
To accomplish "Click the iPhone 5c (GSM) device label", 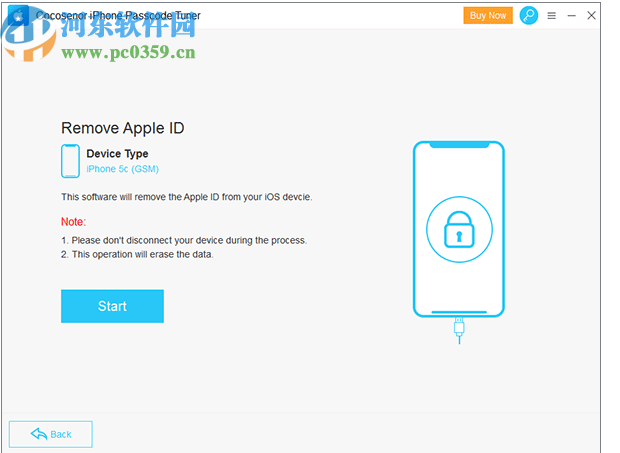I will click(x=123, y=169).
